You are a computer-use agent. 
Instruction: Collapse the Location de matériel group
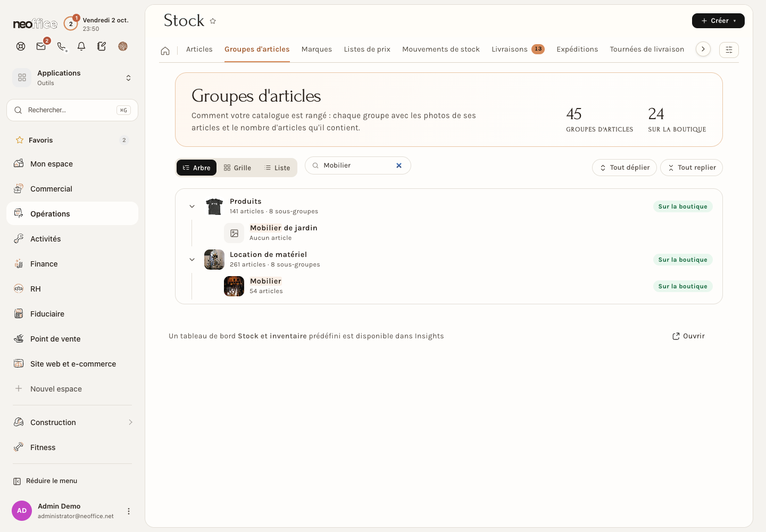pyautogui.click(x=192, y=260)
